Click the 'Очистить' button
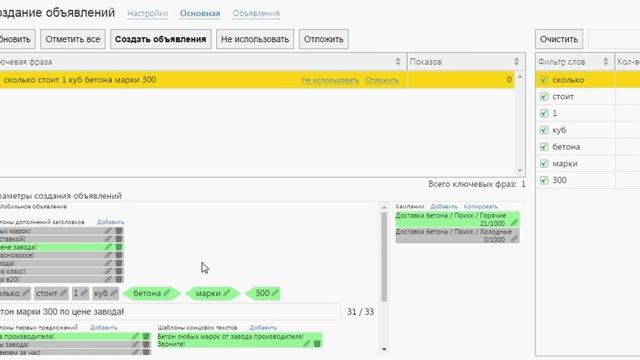 (559, 39)
